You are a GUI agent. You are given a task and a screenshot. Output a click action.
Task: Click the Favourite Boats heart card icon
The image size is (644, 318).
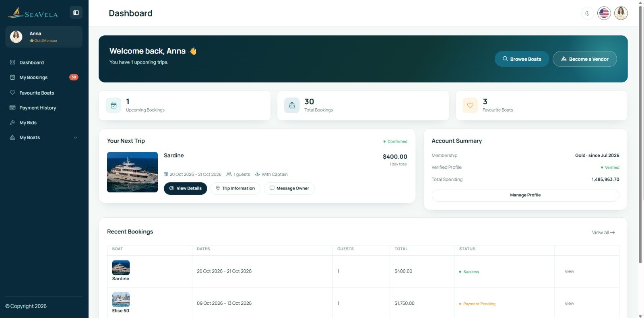(470, 105)
